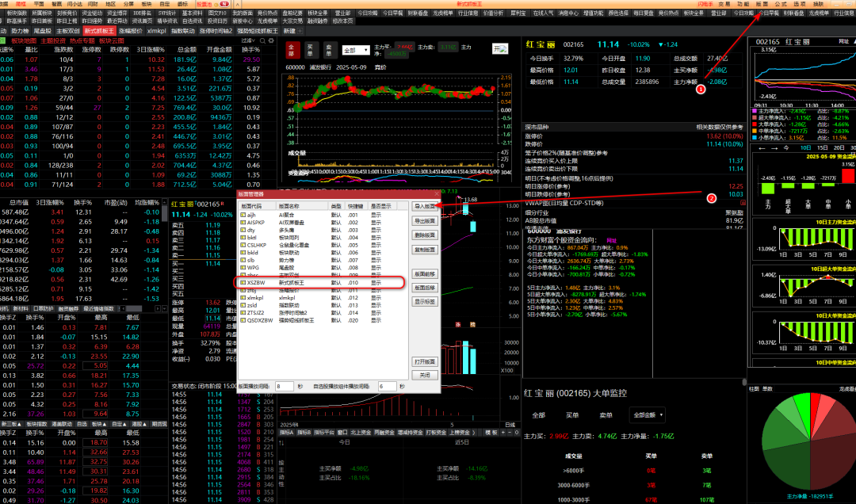The height and width of the screenshot is (504, 856).
Task: Switch to the 新式抓板王 layout tab
Action: (x=99, y=31)
